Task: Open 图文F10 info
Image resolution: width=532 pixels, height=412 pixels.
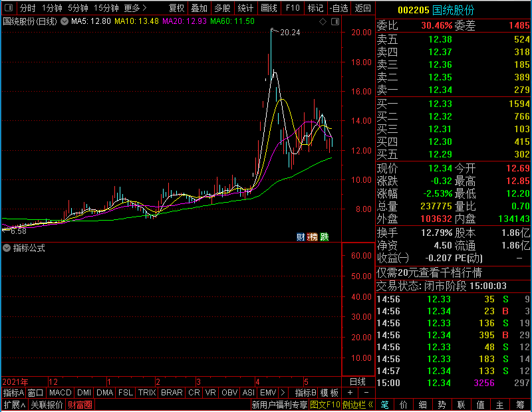Action: click(325, 405)
